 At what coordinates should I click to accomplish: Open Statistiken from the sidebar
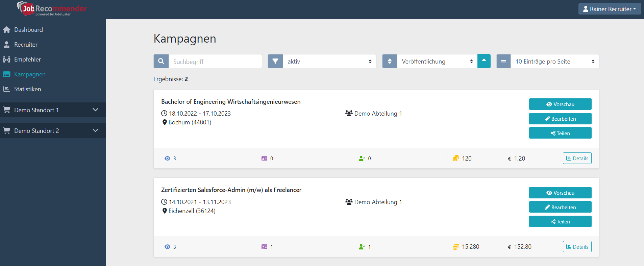pos(27,89)
